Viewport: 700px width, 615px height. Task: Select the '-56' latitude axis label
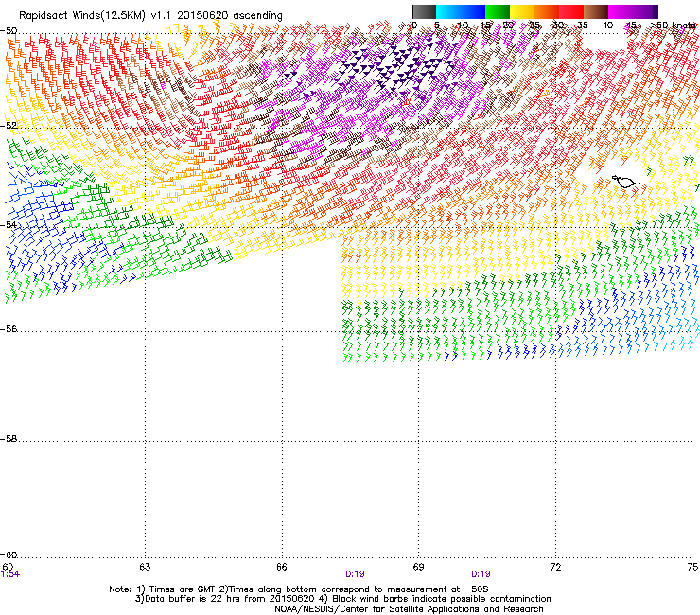[x=9, y=328]
